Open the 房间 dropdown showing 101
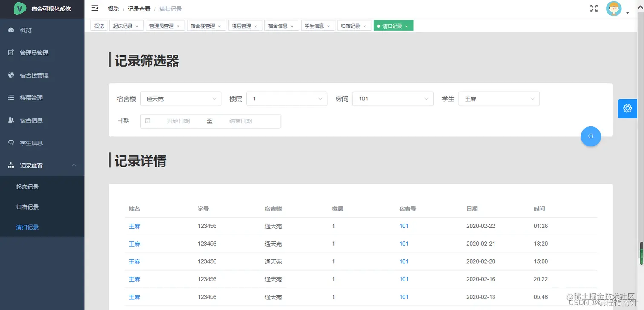The image size is (644, 310). point(393,99)
